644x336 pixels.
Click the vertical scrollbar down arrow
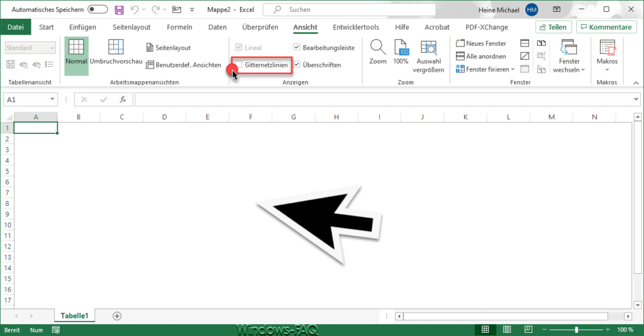pyautogui.click(x=638, y=305)
